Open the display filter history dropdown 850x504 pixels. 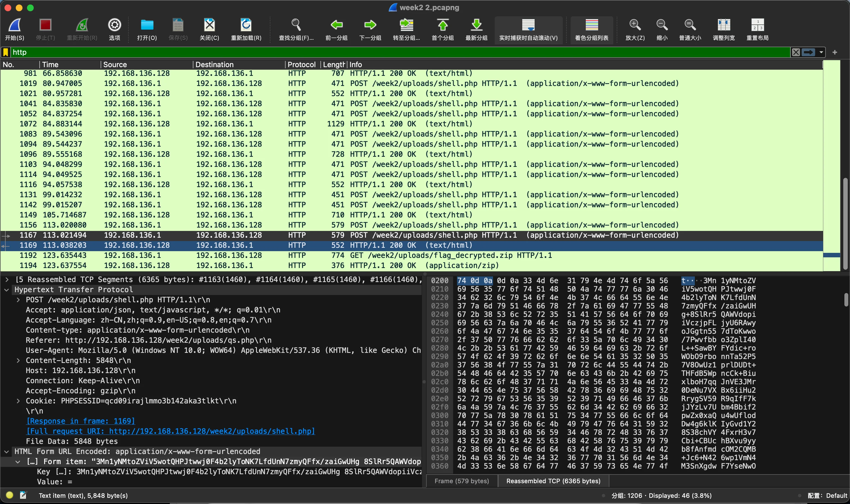tap(821, 52)
